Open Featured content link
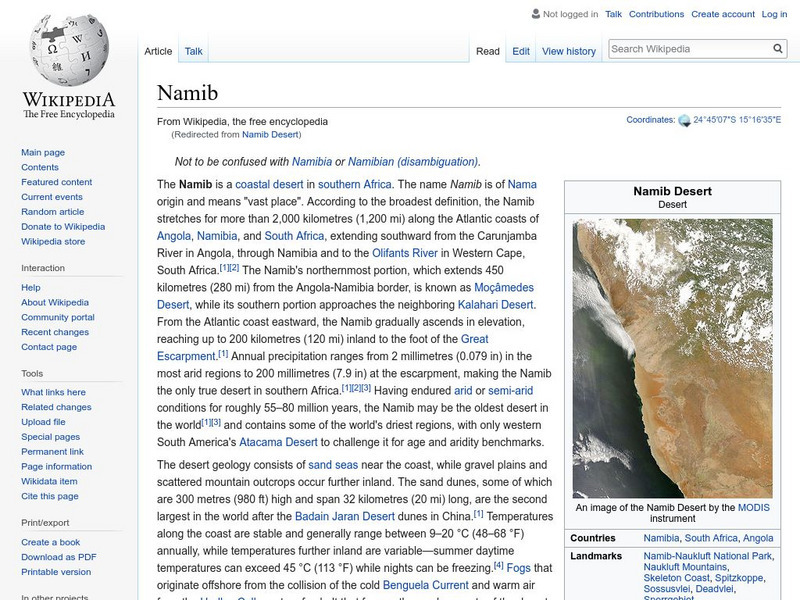The height and width of the screenshot is (600, 800). click(x=57, y=182)
